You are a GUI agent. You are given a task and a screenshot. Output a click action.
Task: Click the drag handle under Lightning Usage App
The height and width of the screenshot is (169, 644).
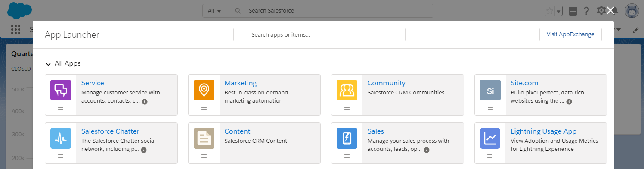[490, 156]
